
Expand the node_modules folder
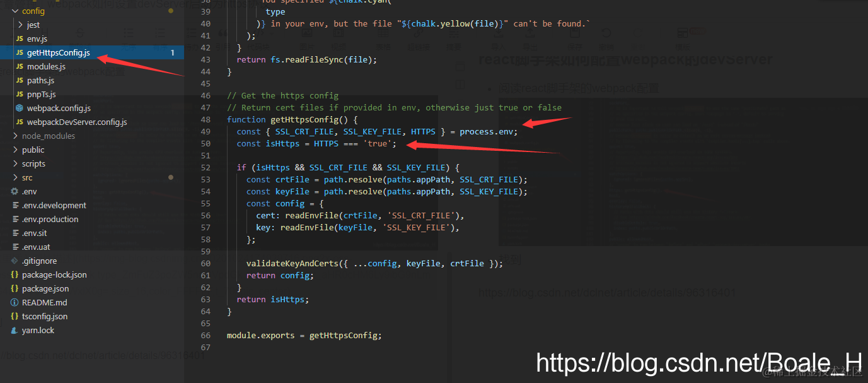click(15, 136)
